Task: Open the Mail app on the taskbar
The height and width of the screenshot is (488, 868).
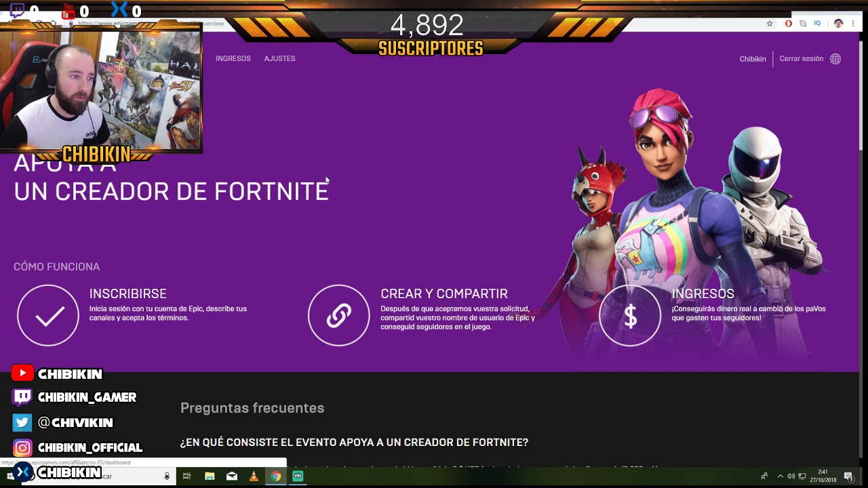Action: tap(232, 476)
